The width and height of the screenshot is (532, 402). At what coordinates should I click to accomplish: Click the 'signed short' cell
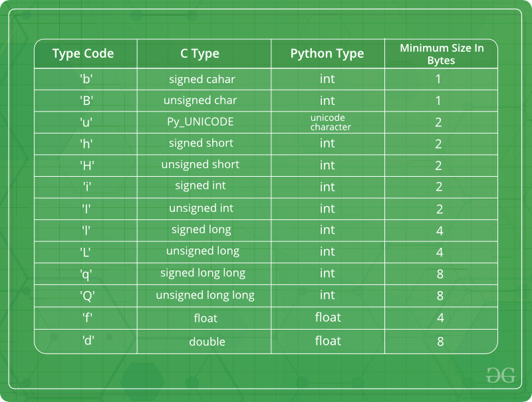201,144
